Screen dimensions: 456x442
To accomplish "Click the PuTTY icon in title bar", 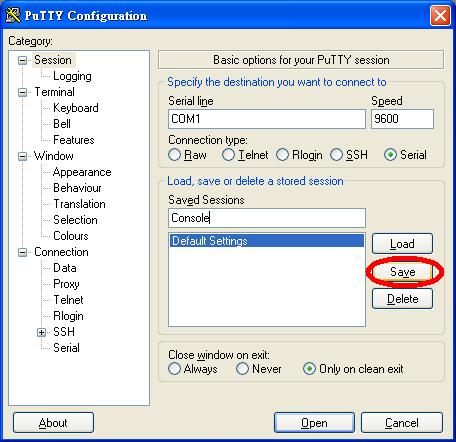I will [x=13, y=15].
